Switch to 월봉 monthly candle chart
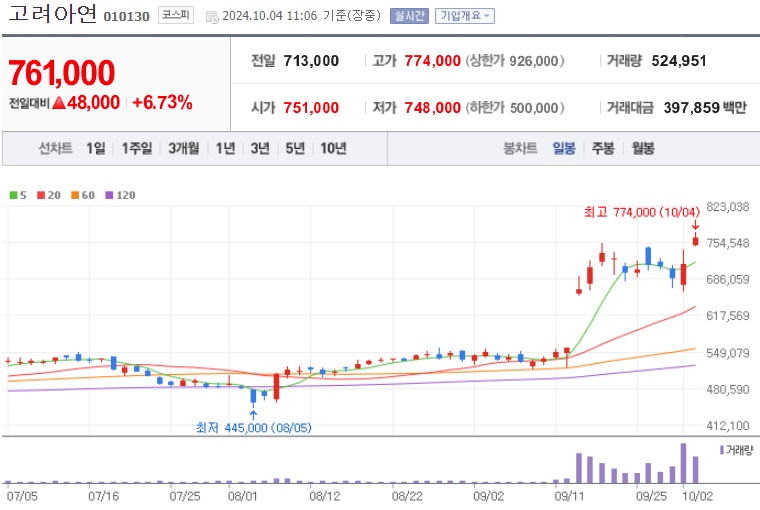Viewport: 760px width, 510px height. 643,148
